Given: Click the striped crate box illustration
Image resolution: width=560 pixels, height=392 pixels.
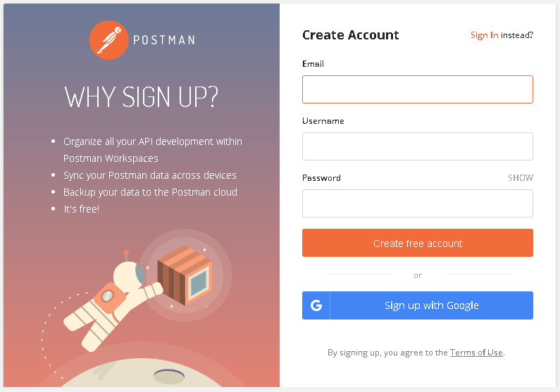Looking at the screenshot, I should tap(185, 275).
